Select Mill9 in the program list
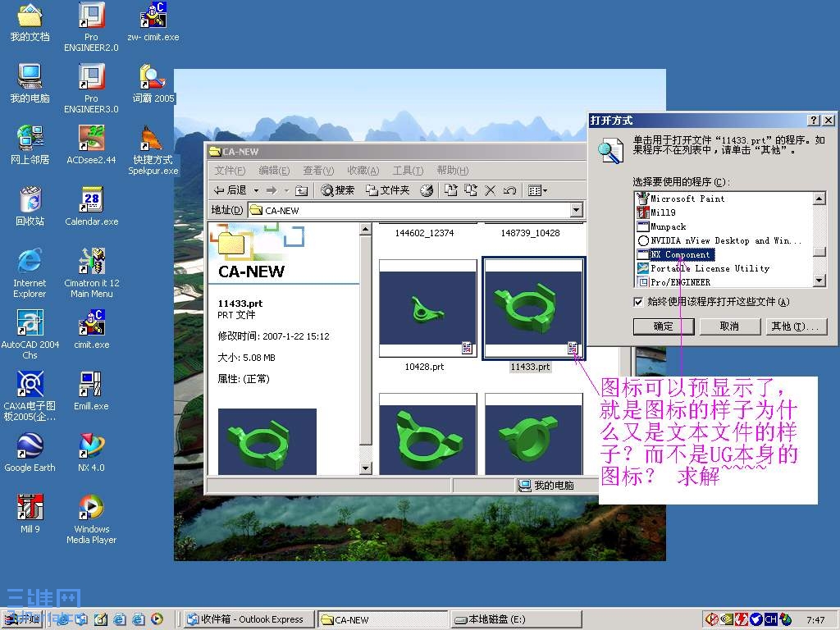 (x=663, y=212)
